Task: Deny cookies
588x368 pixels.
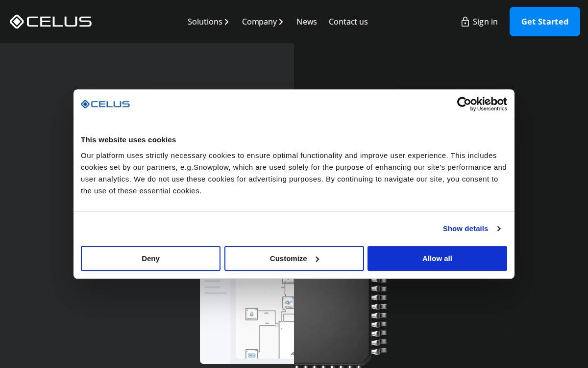Action: [150, 259]
